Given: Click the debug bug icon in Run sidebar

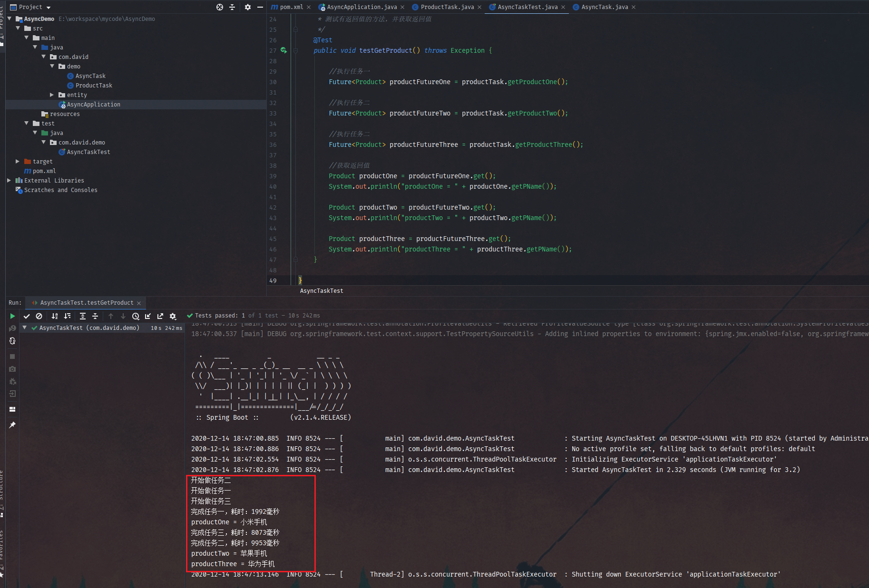Looking at the screenshot, I should click(12, 381).
